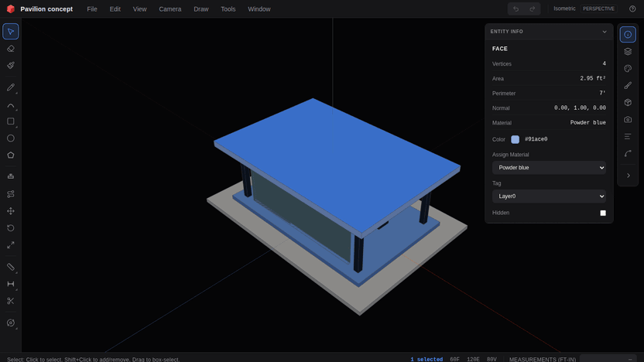The height and width of the screenshot is (362, 644).
Task: Select the Arc tool
Action: [x=11, y=104]
